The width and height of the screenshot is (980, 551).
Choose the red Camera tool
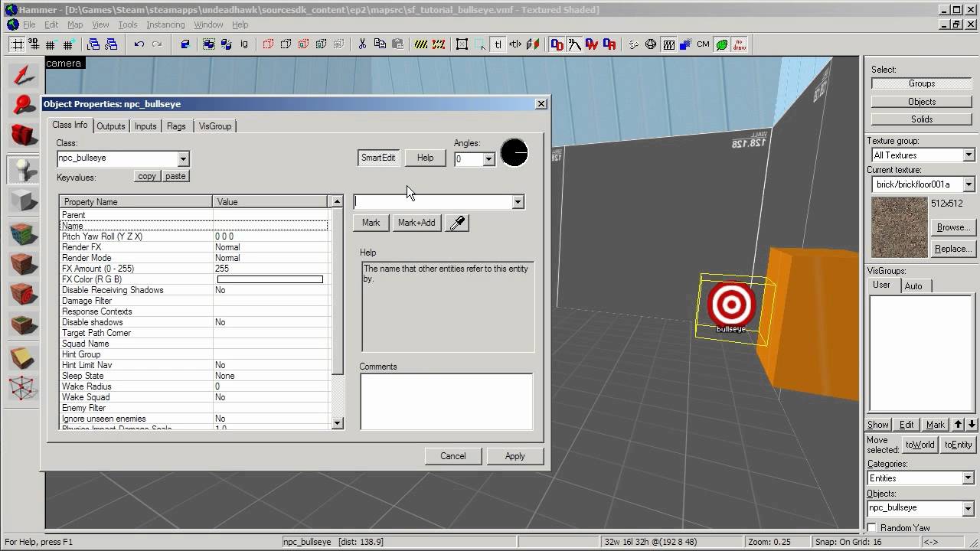point(24,137)
